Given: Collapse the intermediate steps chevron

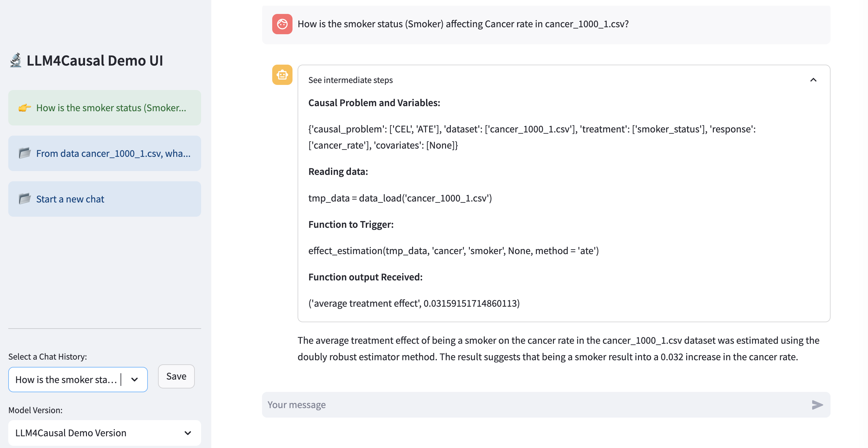Looking at the screenshot, I should coord(813,80).
